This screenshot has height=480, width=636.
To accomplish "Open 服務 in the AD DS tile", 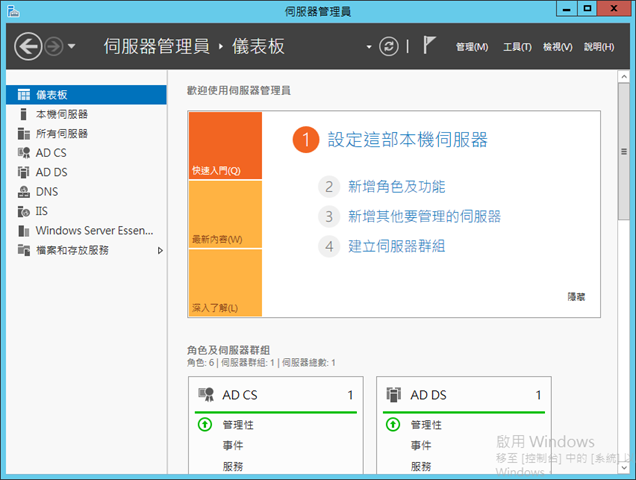I will [x=421, y=466].
